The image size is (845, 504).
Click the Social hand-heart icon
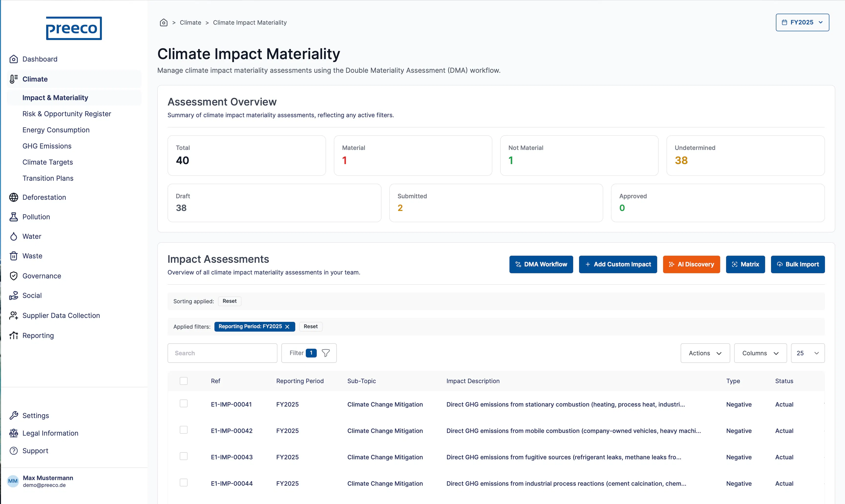click(14, 295)
